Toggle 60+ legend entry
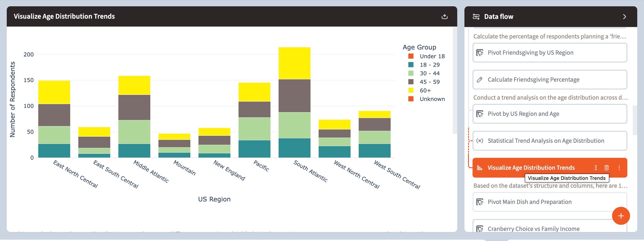Viewport: 644px width, 241px height. click(419, 90)
